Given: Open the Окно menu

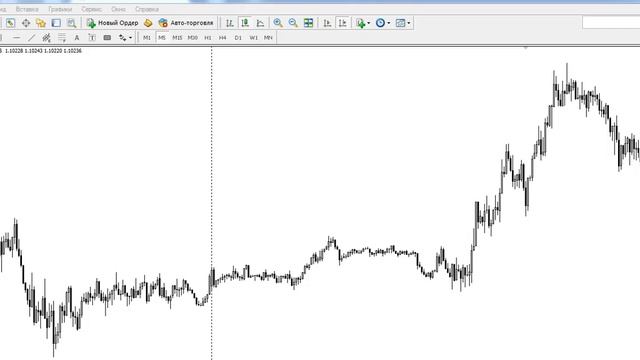Looking at the screenshot, I should (118, 9).
